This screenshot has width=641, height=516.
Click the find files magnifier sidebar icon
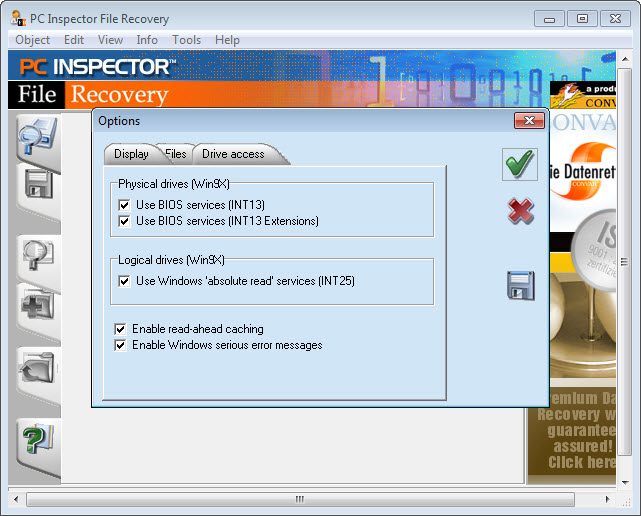tap(38, 255)
